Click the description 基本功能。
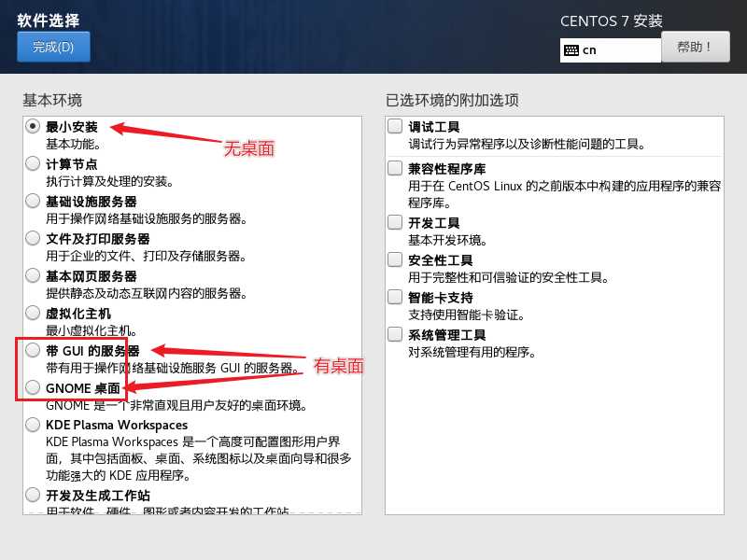The height and width of the screenshot is (560, 747). point(73,144)
